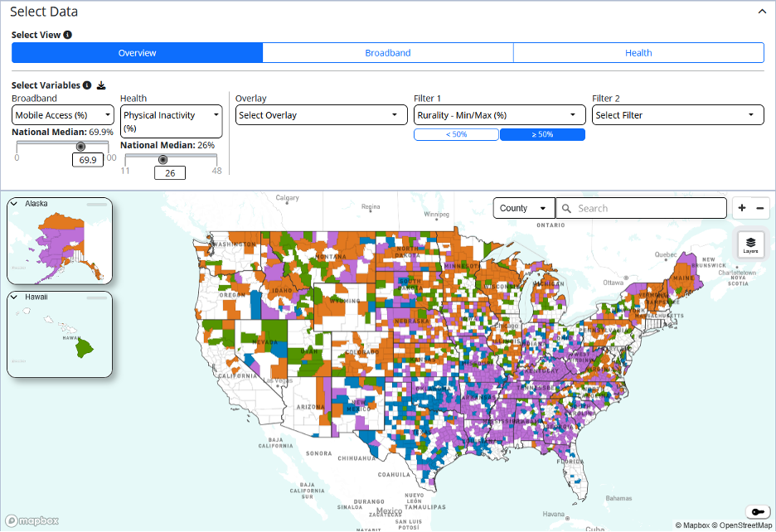Toggle the < 50% rurality filter
This screenshot has width=776, height=532.
(x=456, y=134)
